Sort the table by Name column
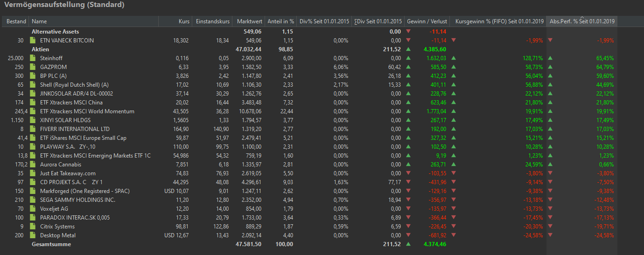Screen dimensions: 644x255 point(94,21)
